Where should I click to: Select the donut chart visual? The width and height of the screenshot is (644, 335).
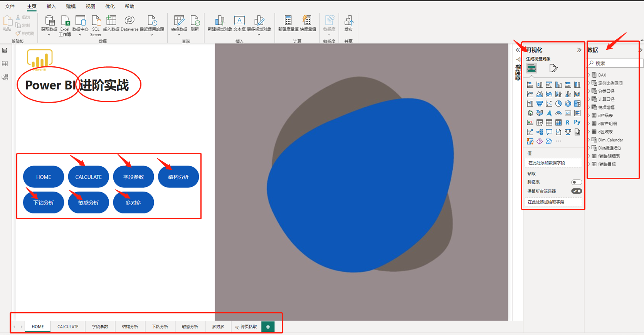(568, 103)
